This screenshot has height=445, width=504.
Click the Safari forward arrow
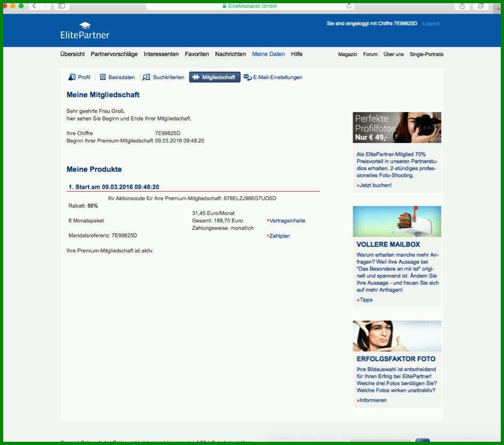click(45, 6)
